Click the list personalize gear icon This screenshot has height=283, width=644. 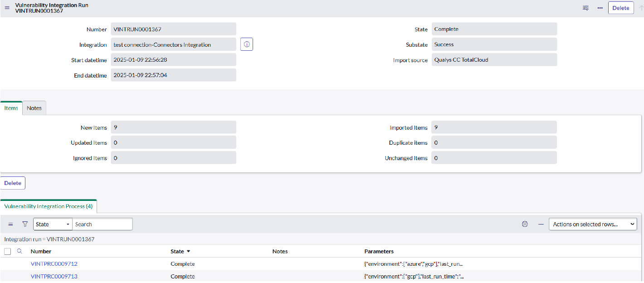tap(525, 224)
